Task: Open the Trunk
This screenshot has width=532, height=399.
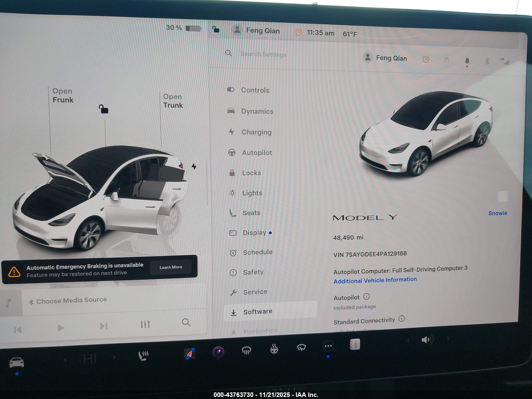Action: pyautogui.click(x=173, y=101)
